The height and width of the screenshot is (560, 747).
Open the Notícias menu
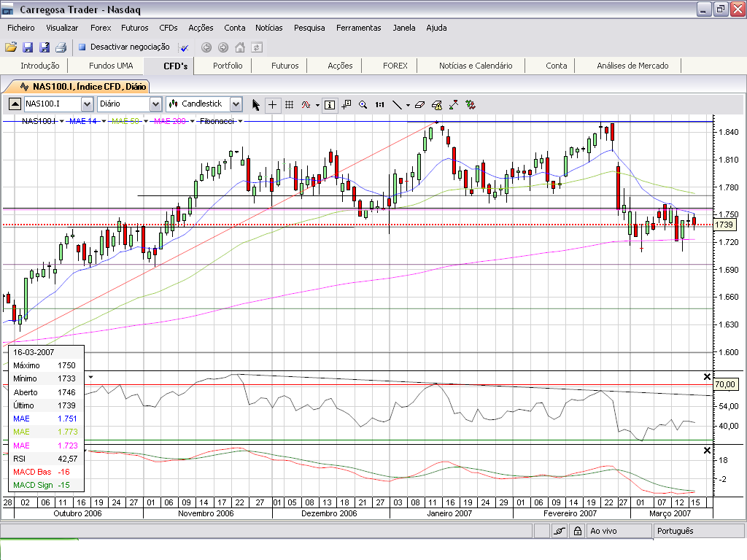(268, 28)
